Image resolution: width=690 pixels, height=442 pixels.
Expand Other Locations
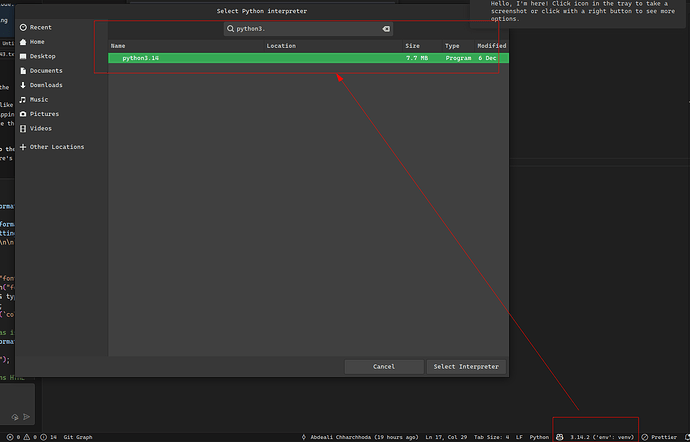point(56,147)
